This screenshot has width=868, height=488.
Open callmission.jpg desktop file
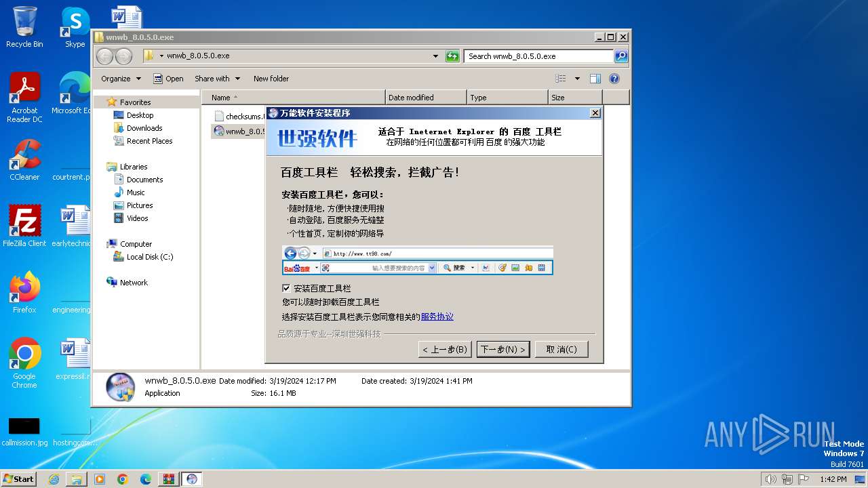(x=24, y=432)
